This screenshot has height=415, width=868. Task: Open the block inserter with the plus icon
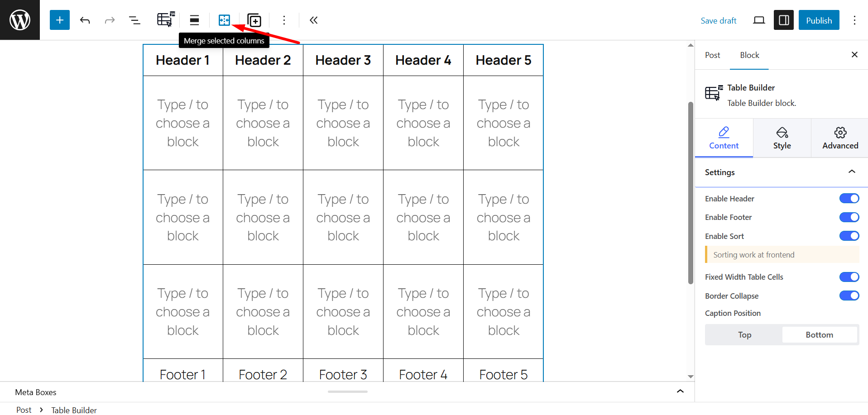pos(59,20)
